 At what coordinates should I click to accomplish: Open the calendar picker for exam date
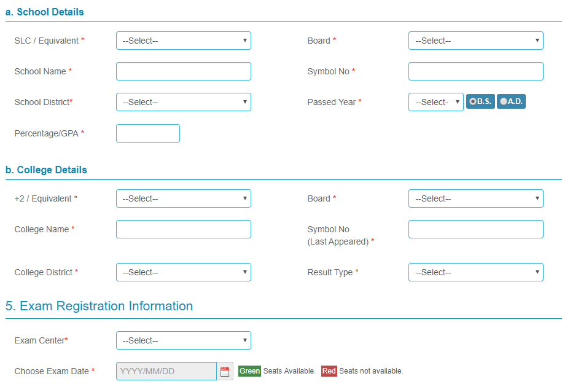[x=225, y=370]
